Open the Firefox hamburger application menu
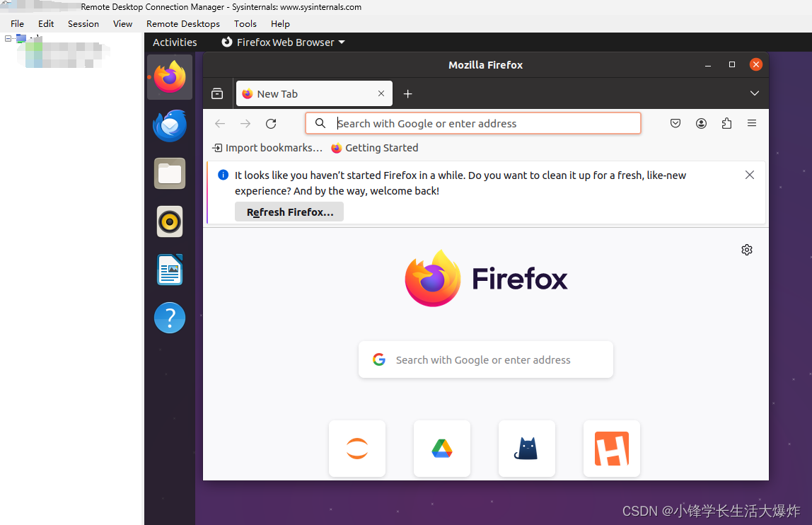The width and height of the screenshot is (812, 525). pos(752,123)
